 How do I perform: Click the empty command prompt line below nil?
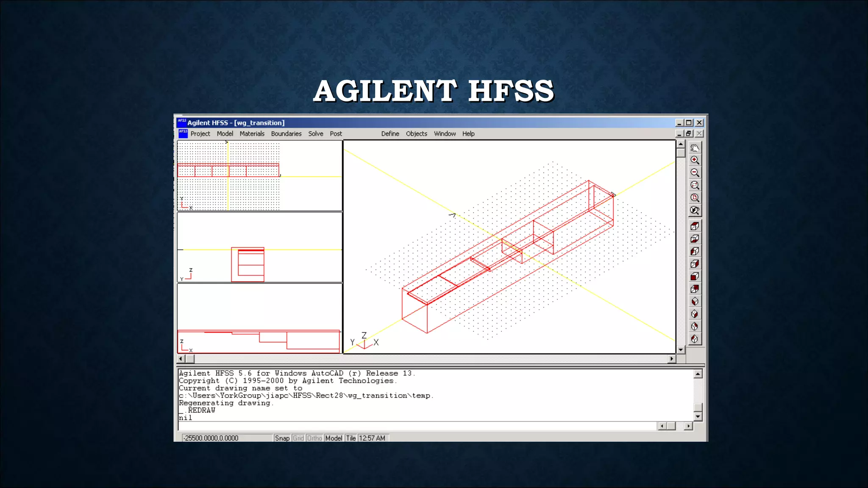click(x=417, y=426)
